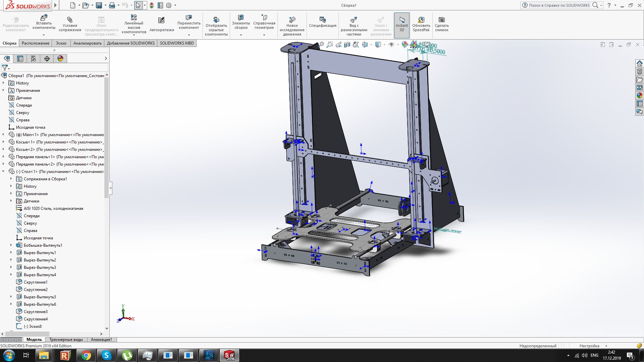Open SOLIDWORKS Resources home icon in task pane
This screenshot has height=362, width=644.
coord(639,63)
